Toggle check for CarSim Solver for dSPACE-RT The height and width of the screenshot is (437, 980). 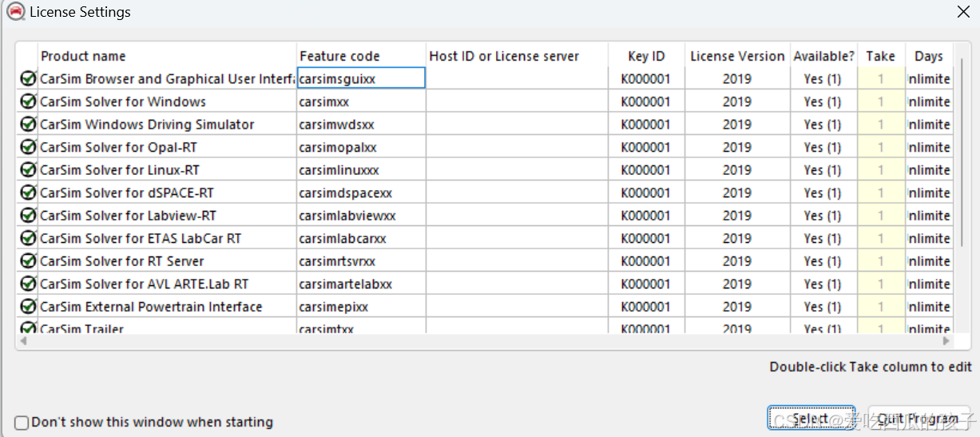click(x=29, y=193)
